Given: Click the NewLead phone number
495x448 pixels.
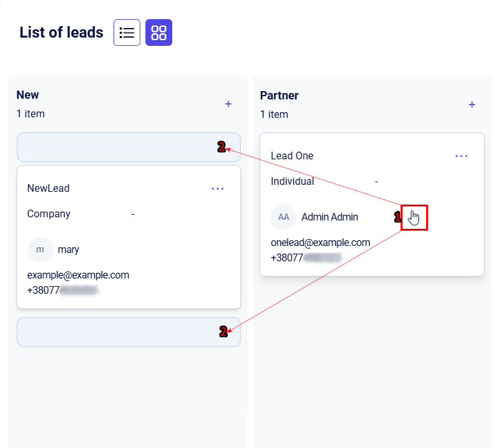Looking at the screenshot, I should pyautogui.click(x=62, y=290).
